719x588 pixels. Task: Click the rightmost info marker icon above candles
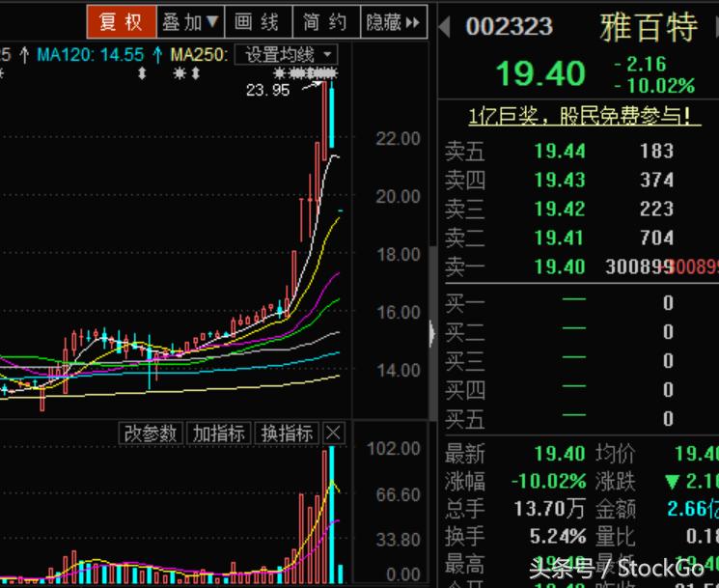click(333, 73)
